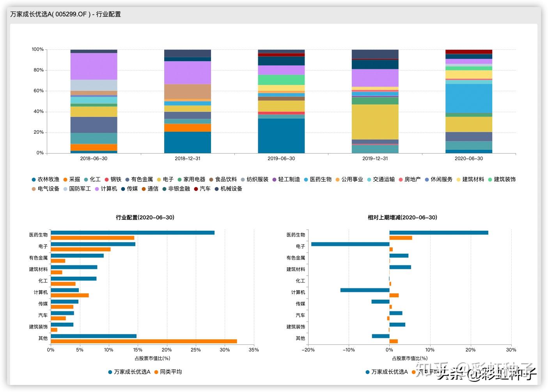Toggle the 农林牧渔 legend entry

click(46, 179)
